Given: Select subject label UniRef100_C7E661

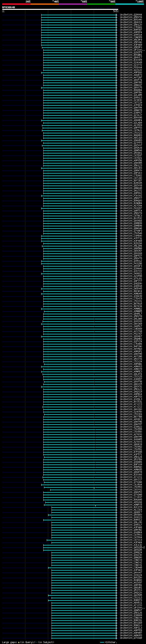Looking at the screenshot, I should tap(131, 27).
